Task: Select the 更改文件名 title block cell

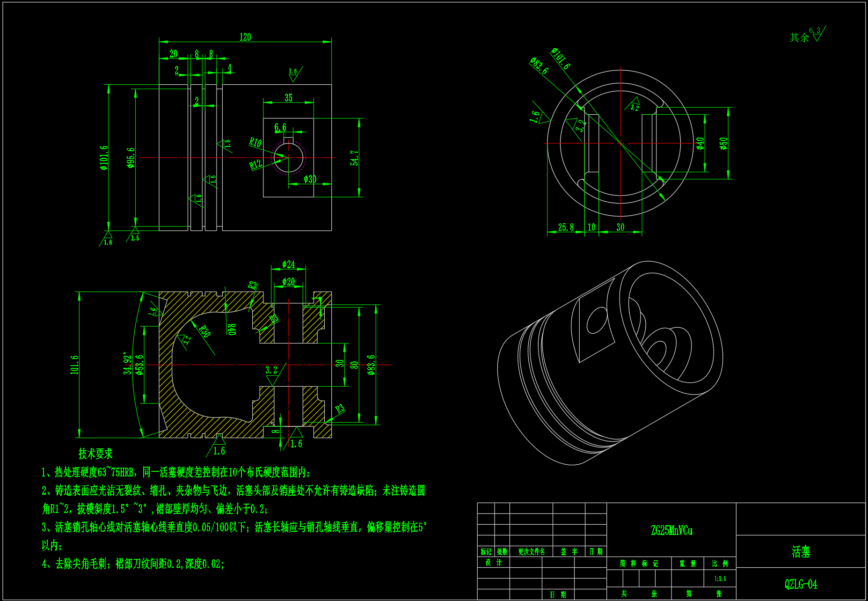Action: pos(531,551)
